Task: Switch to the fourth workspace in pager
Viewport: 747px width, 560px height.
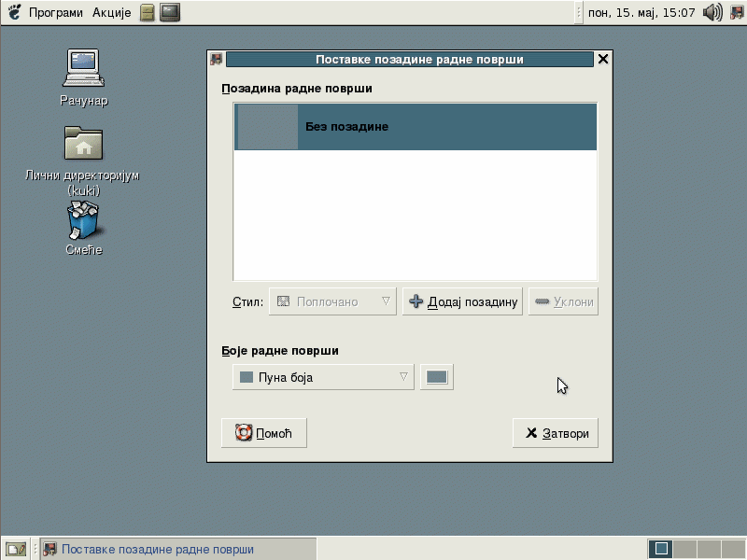Action: tap(734, 549)
